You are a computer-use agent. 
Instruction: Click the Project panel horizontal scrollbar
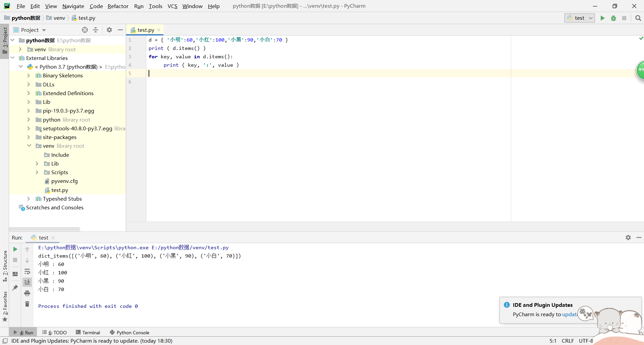(45, 229)
